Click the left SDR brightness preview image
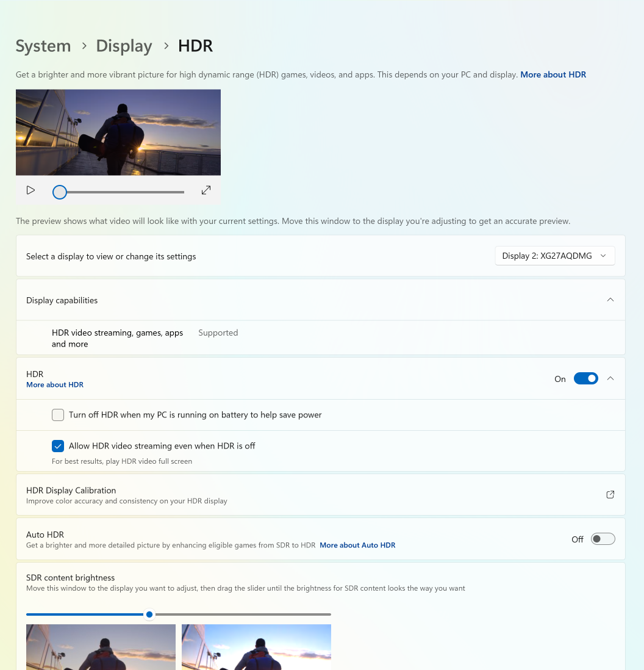The image size is (644, 670). pos(101,647)
